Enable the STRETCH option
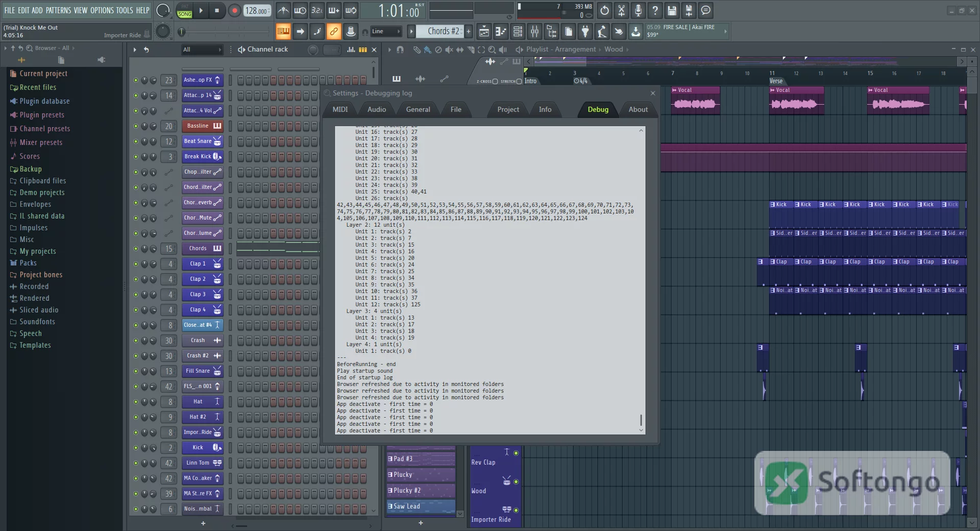980x531 pixels. [519, 81]
